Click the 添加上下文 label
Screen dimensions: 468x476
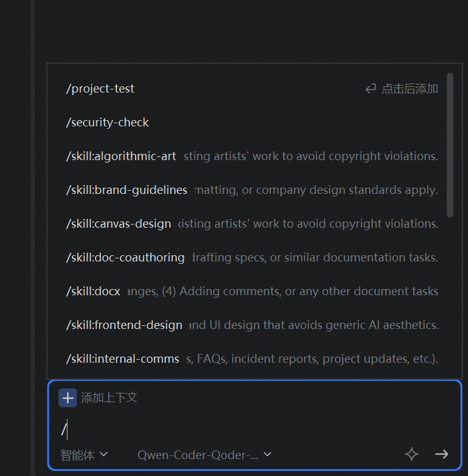click(109, 397)
